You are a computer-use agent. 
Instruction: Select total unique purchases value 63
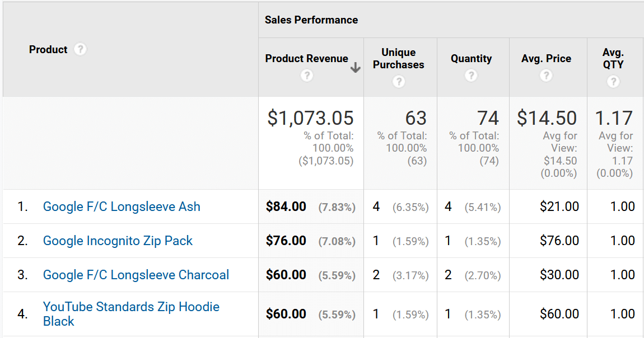pos(416,118)
